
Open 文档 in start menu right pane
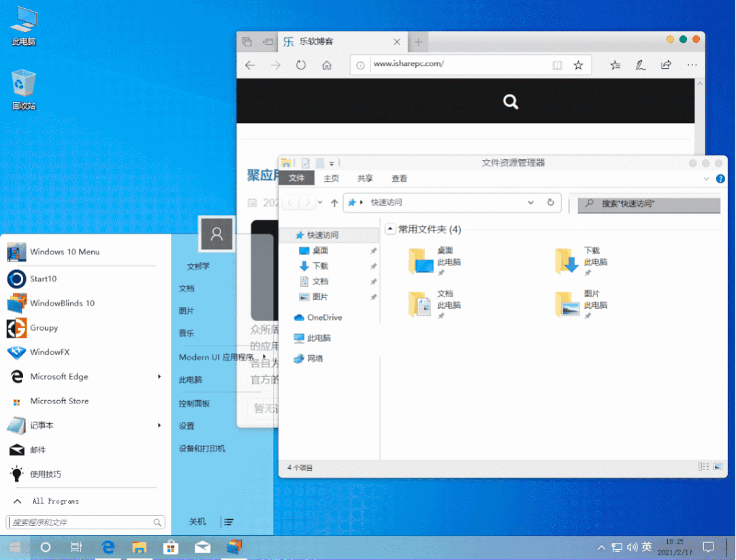(x=187, y=289)
